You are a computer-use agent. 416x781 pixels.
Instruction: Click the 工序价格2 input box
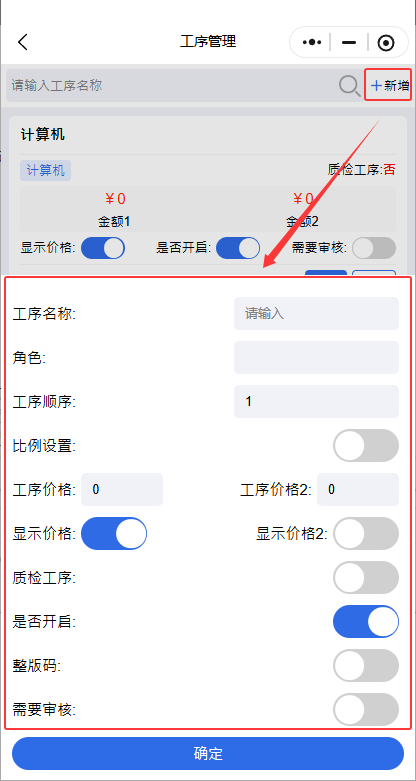[x=358, y=489]
